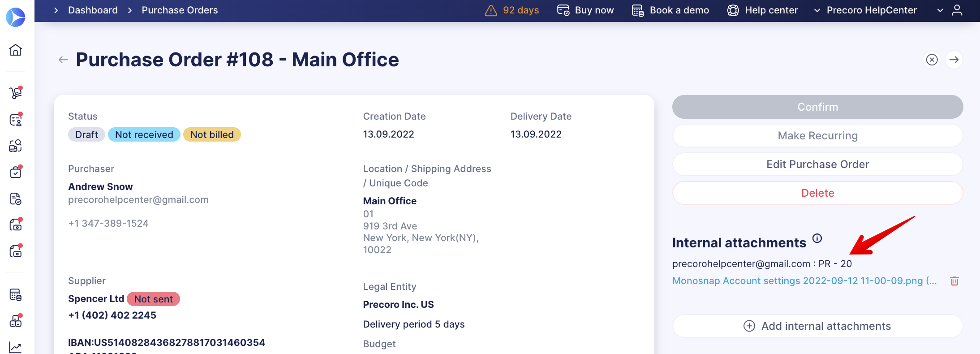This screenshot has height=354, width=980.
Task: Click the back arrow before the title
Action: coord(63,60)
